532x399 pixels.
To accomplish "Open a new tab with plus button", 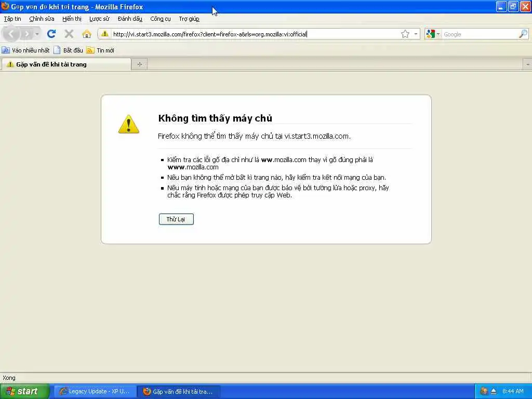I will point(139,64).
